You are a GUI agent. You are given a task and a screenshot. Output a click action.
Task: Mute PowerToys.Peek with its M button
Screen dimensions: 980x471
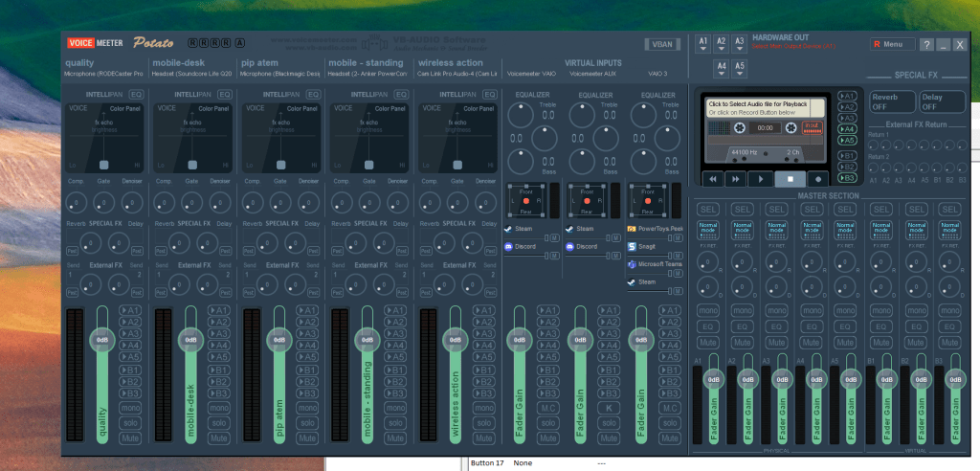point(679,238)
